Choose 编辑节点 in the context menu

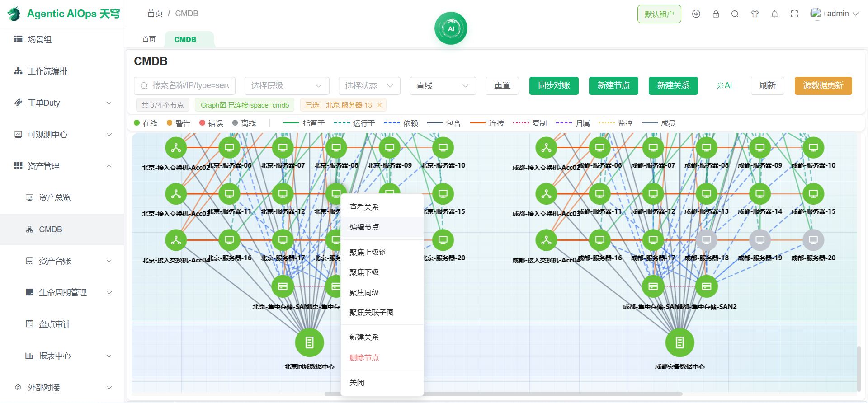(x=382, y=227)
